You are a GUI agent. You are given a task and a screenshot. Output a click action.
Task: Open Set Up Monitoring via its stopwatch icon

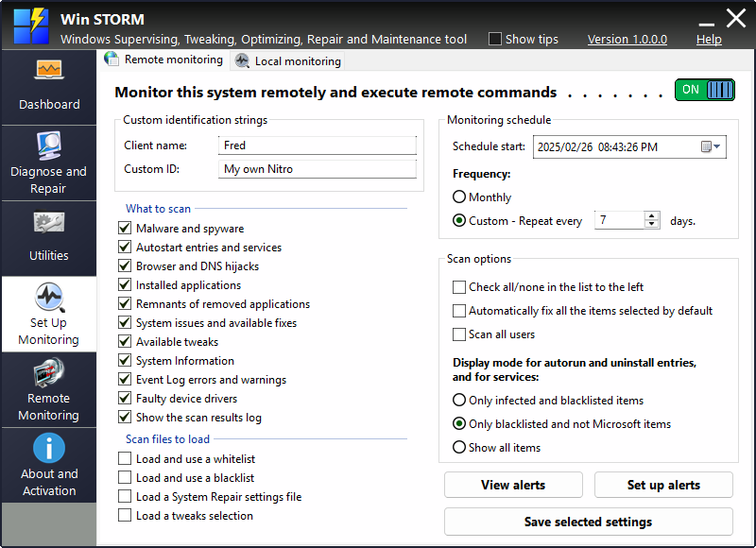click(48, 299)
